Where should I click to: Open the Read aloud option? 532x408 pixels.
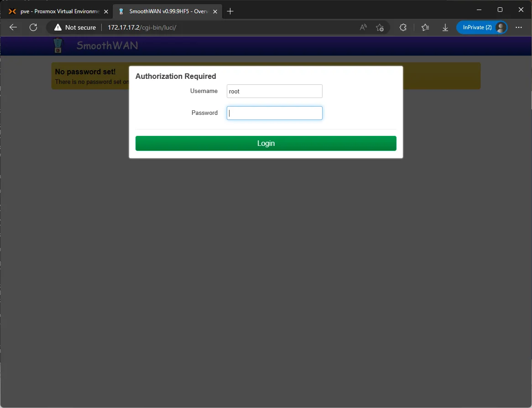[x=363, y=27]
